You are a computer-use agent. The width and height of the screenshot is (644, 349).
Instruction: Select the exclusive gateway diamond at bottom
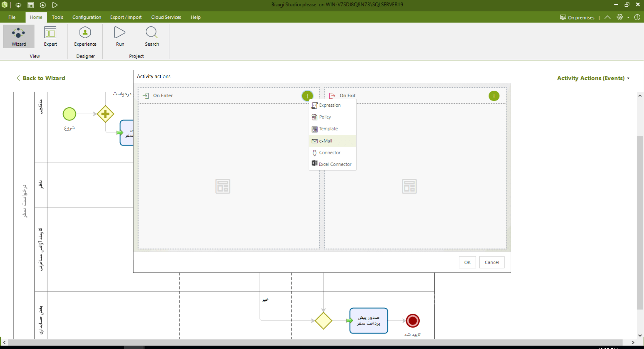point(323,321)
